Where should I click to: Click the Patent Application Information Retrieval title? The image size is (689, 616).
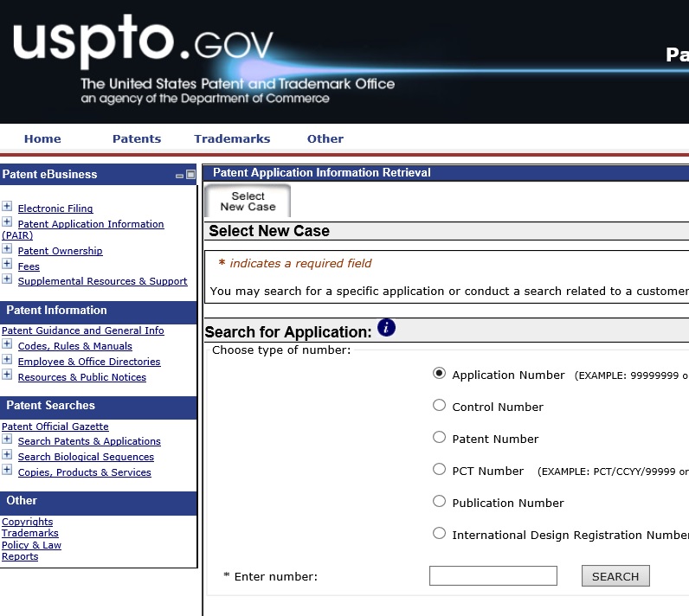[x=322, y=172]
